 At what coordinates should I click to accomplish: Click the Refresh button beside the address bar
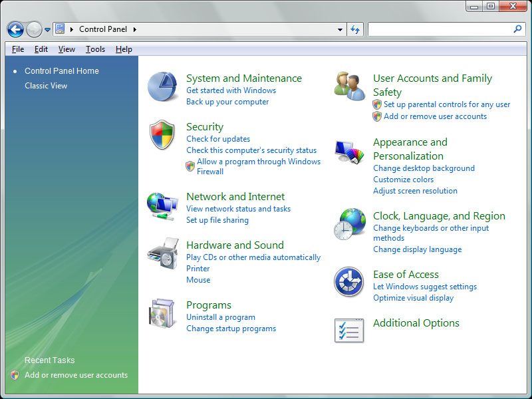tap(355, 29)
